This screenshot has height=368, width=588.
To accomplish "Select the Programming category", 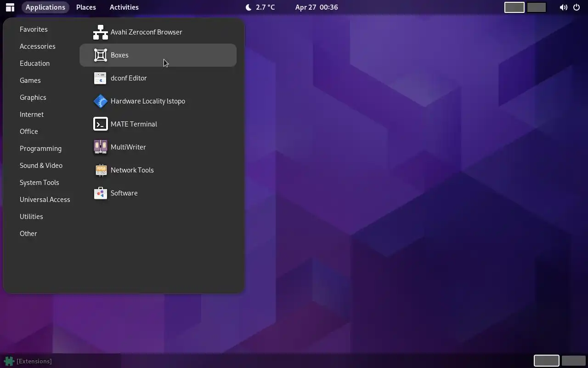I will 40,149.
